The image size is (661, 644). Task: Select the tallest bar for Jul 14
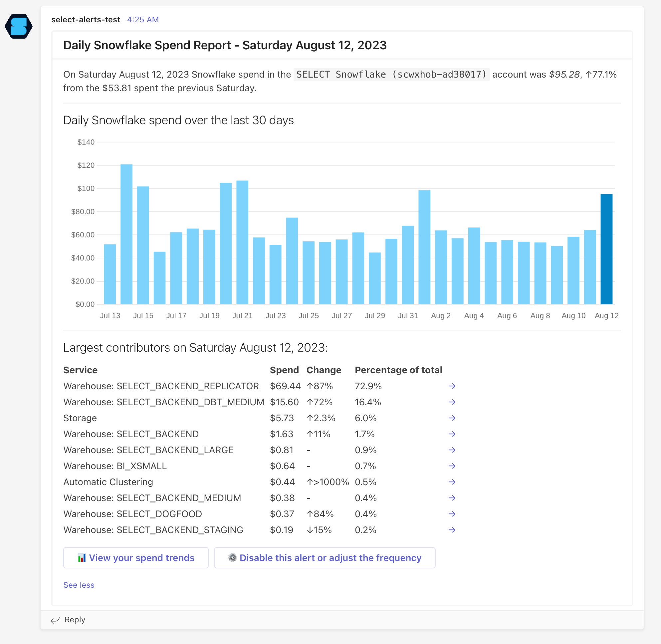coord(126,234)
